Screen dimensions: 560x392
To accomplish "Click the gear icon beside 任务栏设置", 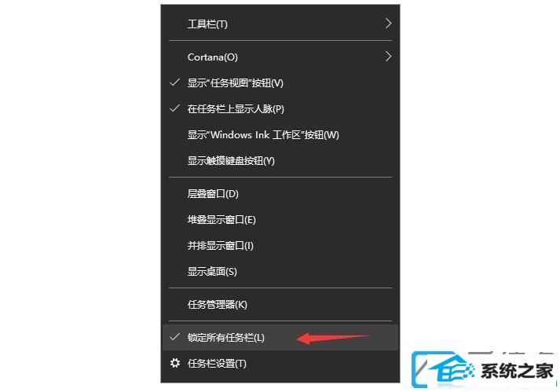I will [x=175, y=364].
